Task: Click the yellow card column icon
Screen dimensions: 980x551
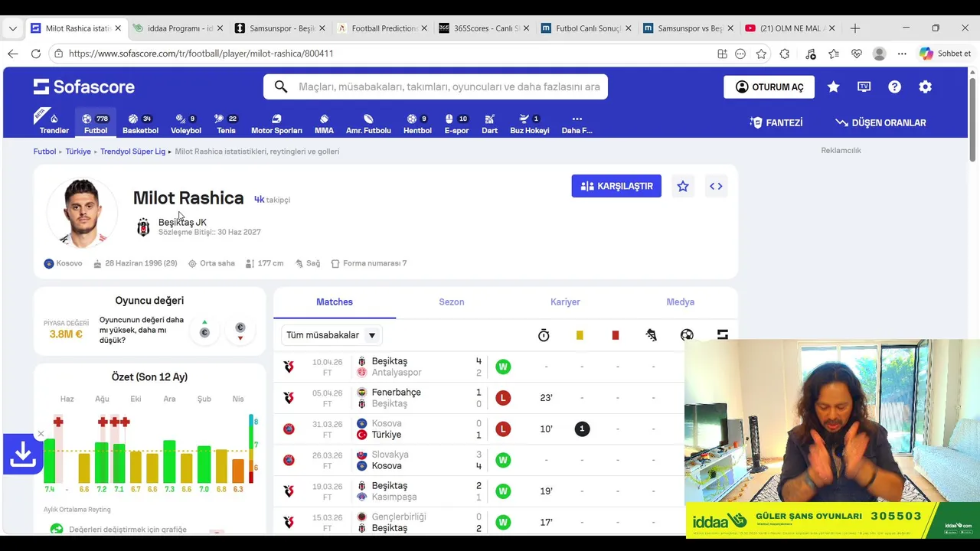Action: 580,335
